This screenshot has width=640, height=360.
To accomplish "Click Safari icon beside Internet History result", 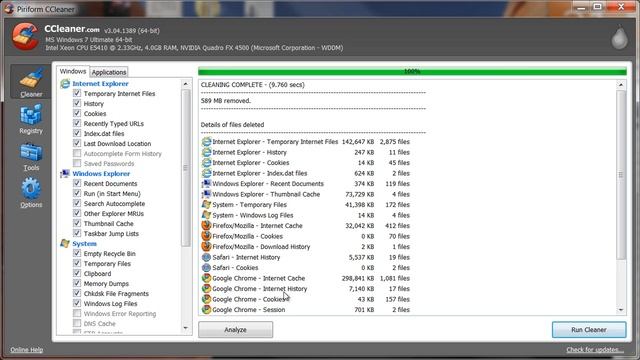I will point(206,257).
